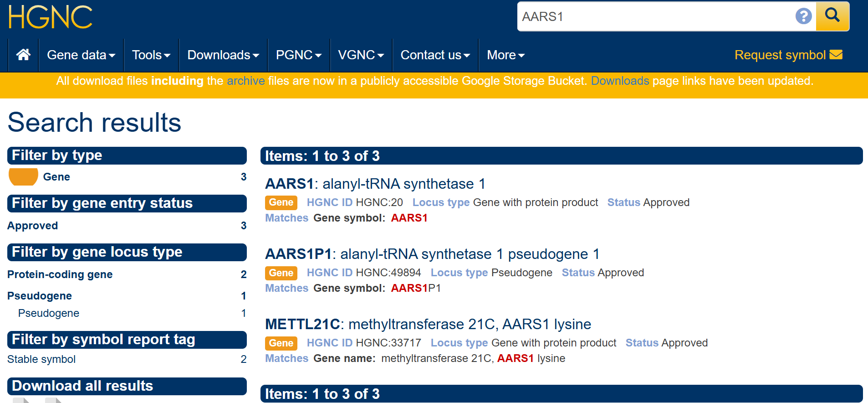868x403 pixels.
Task: Expand the Downloads navigation menu
Action: coord(223,55)
